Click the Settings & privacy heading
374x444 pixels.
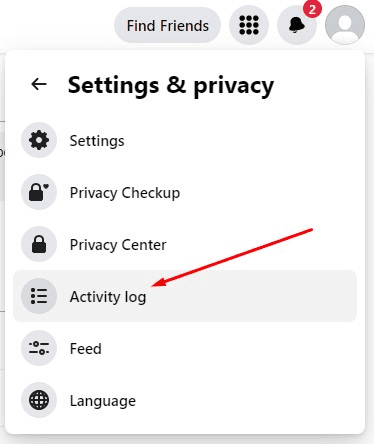(171, 86)
